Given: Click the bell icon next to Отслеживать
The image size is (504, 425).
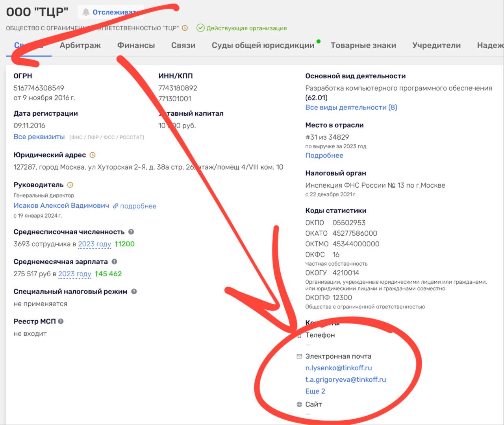Looking at the screenshot, I should tap(86, 12).
